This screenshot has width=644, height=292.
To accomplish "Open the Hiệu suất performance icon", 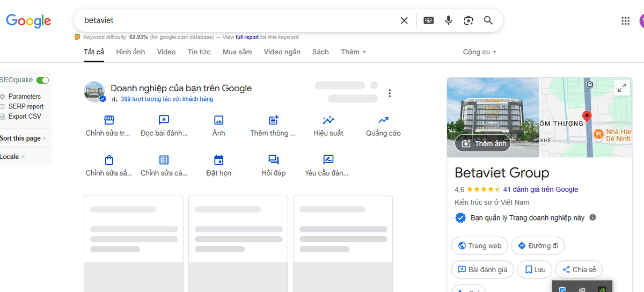I will tap(328, 120).
